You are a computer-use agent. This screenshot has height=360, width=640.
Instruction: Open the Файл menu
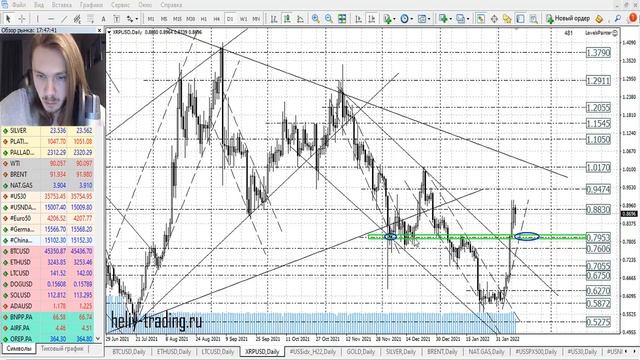point(18,5)
